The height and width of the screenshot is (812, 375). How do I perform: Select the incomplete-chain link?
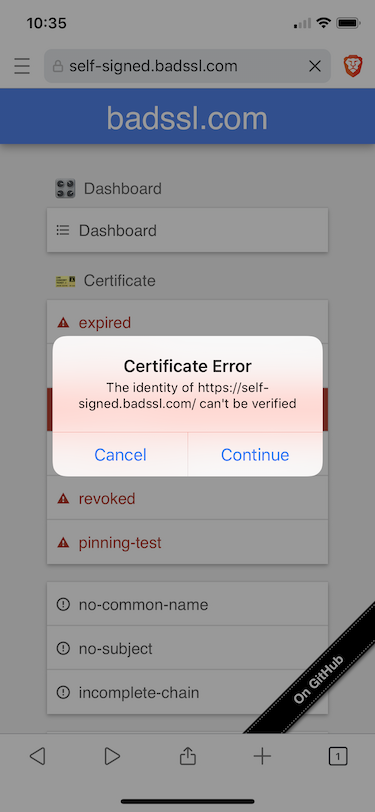click(x=188, y=692)
